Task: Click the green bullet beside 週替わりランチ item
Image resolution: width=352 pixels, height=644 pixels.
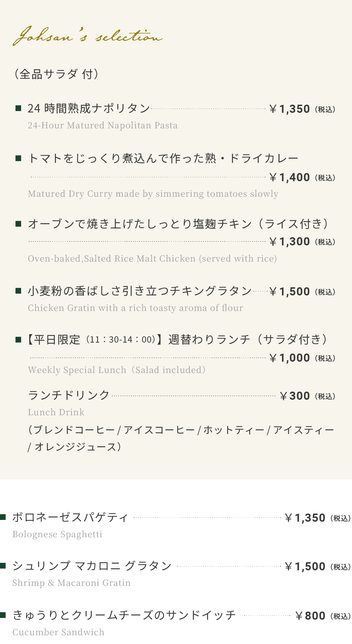Action: click(x=19, y=340)
